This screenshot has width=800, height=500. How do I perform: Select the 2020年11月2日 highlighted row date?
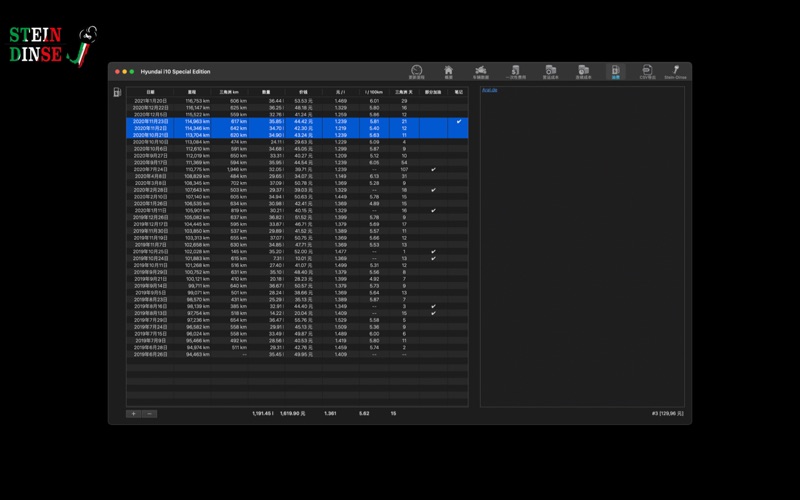(151, 128)
